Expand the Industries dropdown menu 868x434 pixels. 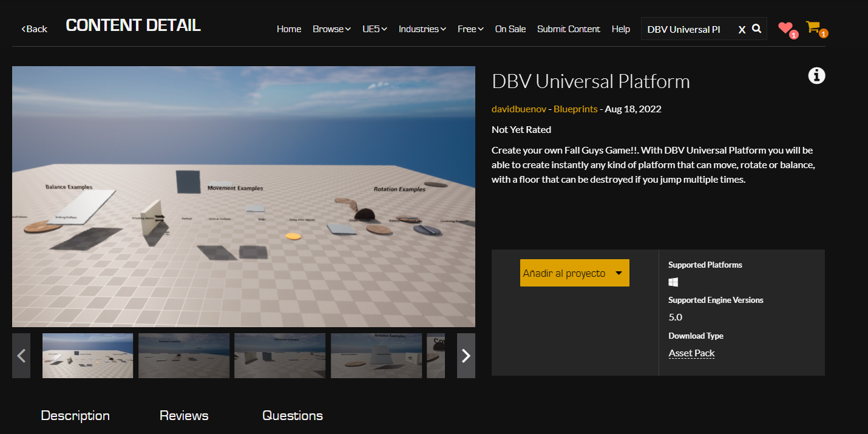[422, 29]
